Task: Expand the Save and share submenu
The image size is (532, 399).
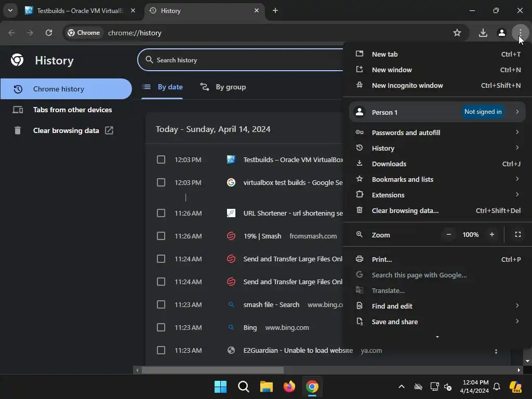Action: (x=437, y=322)
